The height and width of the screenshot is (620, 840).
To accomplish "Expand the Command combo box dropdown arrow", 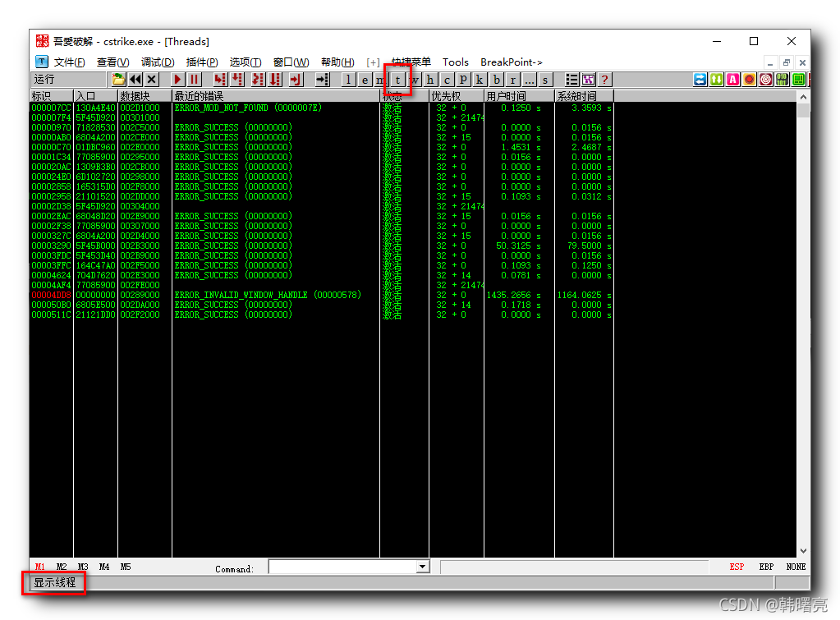I will click(423, 567).
